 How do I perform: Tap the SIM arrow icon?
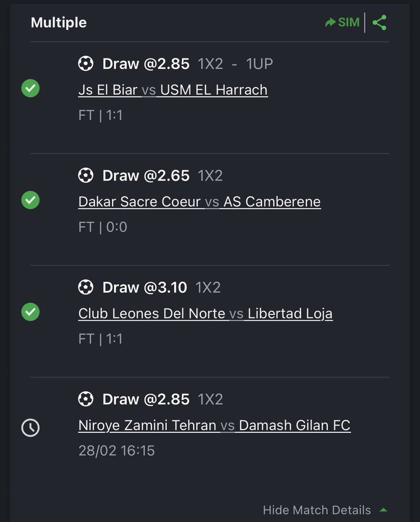[330, 22]
